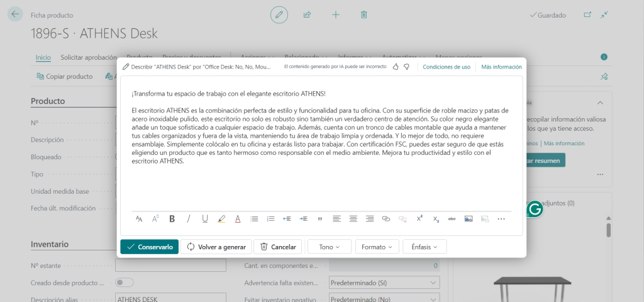Click the Nº estante input field
The image size is (644, 302).
coord(170,266)
